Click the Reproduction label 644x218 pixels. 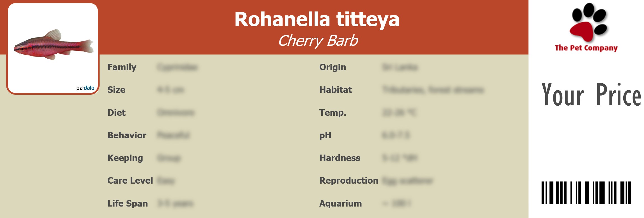[349, 181]
